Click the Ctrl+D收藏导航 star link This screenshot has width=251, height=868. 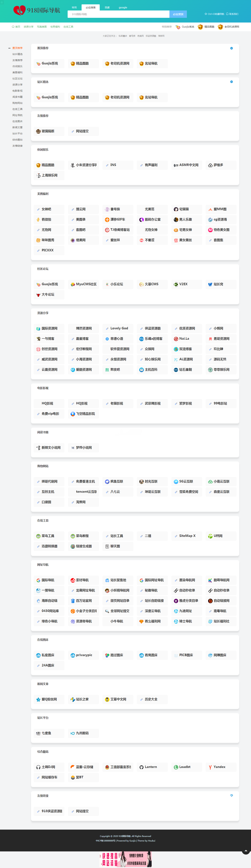click(214, 14)
